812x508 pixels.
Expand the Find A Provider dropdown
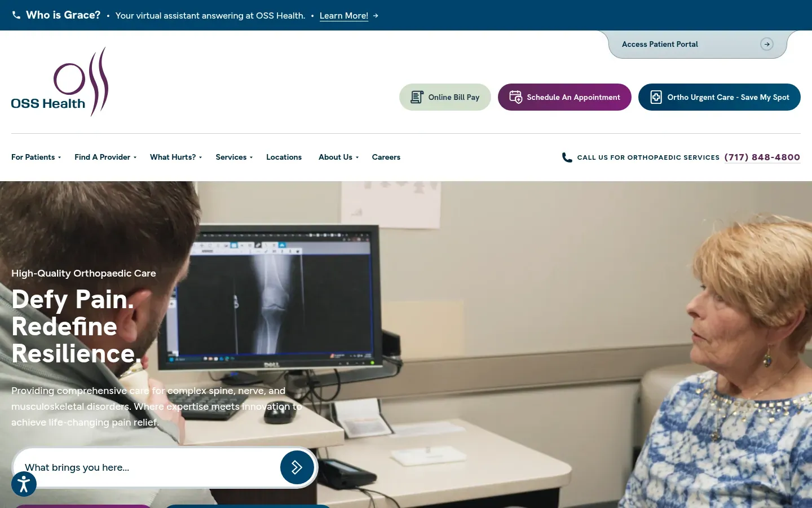(x=105, y=157)
